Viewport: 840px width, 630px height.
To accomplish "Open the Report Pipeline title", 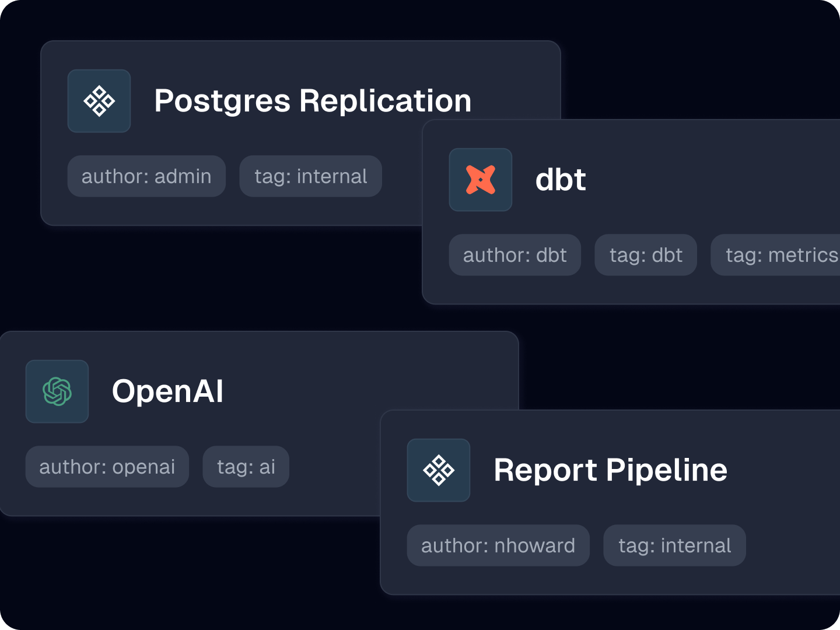I will click(x=610, y=470).
